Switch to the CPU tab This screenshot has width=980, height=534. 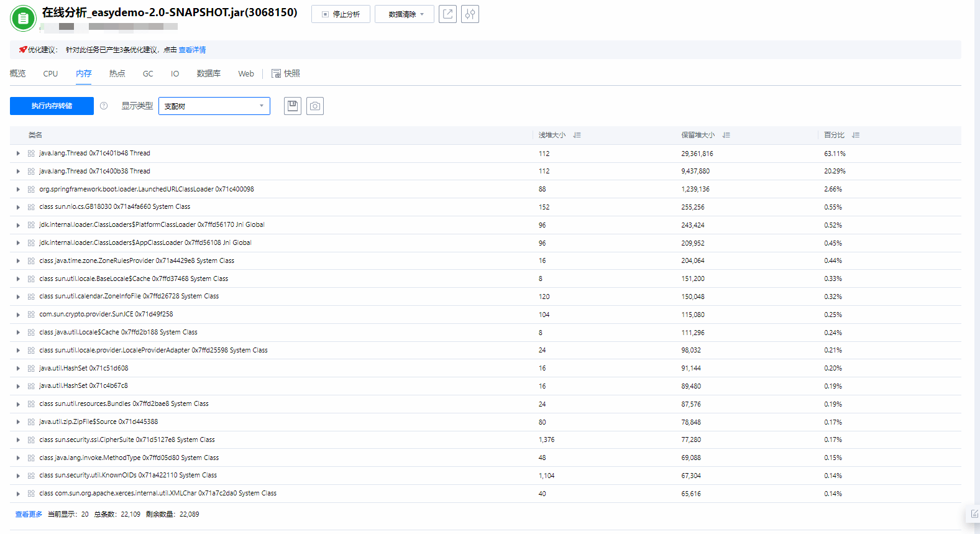tap(50, 73)
